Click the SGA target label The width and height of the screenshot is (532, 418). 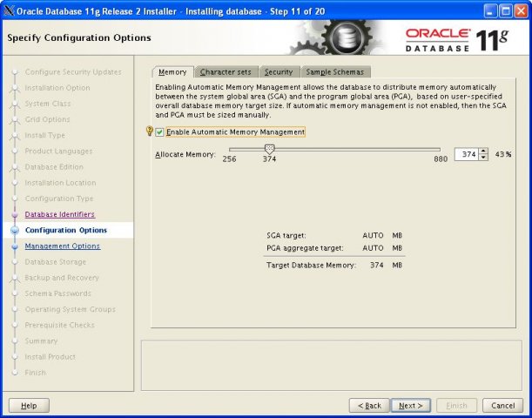pyautogui.click(x=286, y=235)
